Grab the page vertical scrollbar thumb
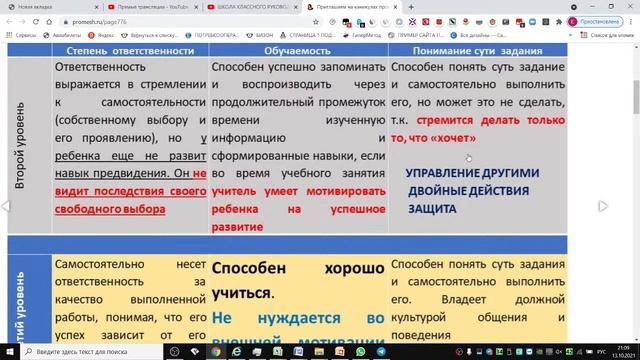Screen dimensions: 640x360 [x=636, y=97]
